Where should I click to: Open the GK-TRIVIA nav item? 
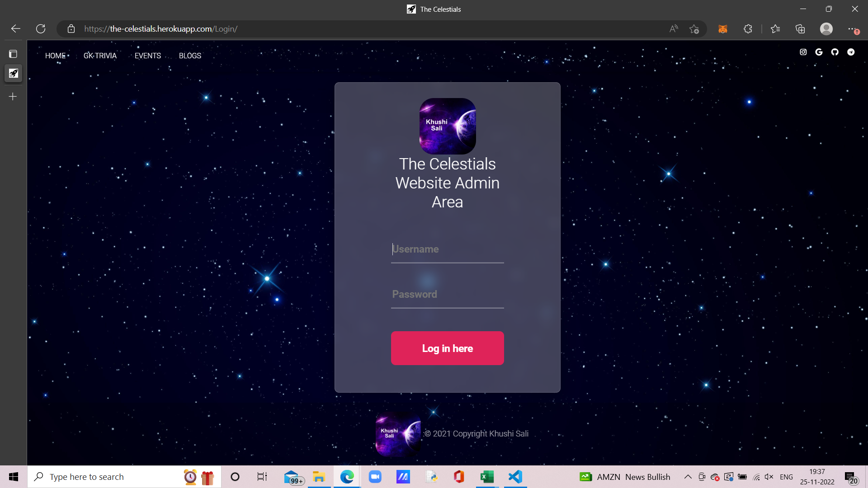pyautogui.click(x=100, y=56)
